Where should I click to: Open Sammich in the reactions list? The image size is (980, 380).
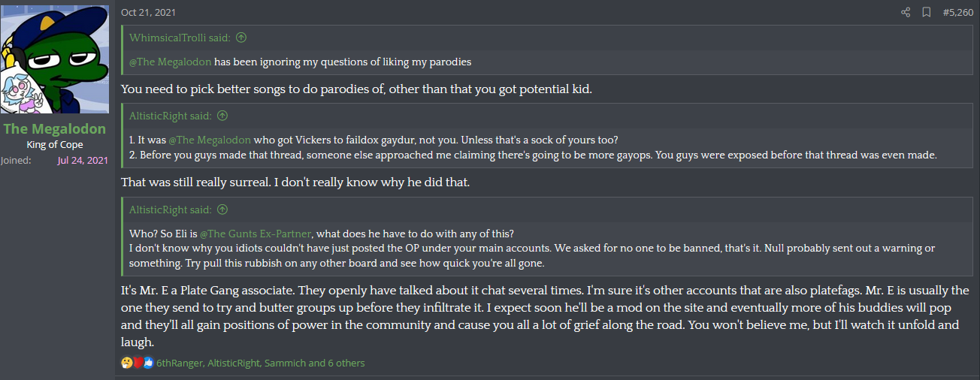(285, 363)
